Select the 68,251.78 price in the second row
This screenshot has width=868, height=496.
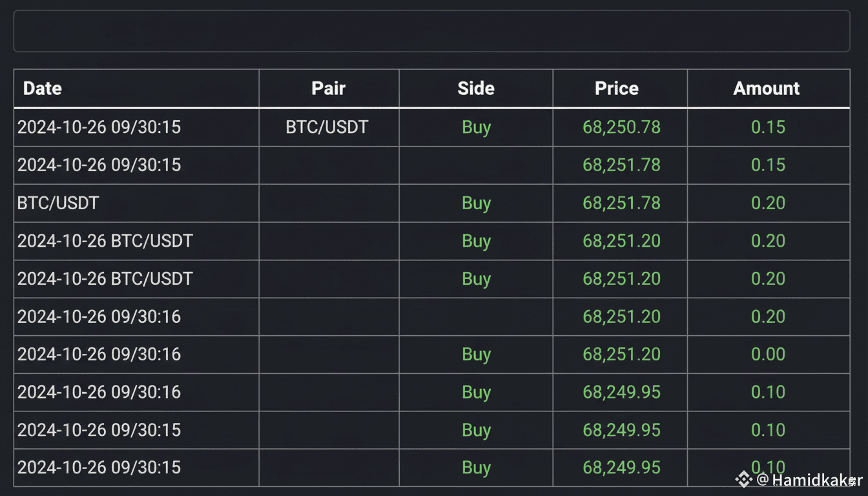(621, 165)
